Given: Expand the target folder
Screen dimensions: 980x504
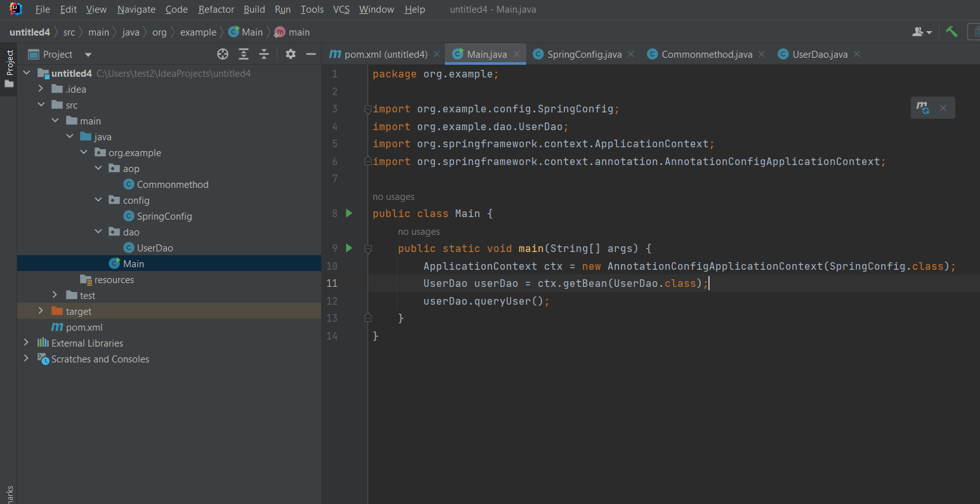Looking at the screenshot, I should click(x=41, y=311).
